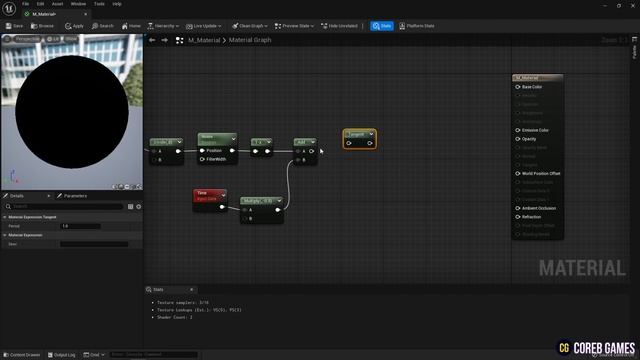Image resolution: width=640 pixels, height=360 pixels.
Task: Collapse the Tangent node with its chevron
Action: point(371,134)
